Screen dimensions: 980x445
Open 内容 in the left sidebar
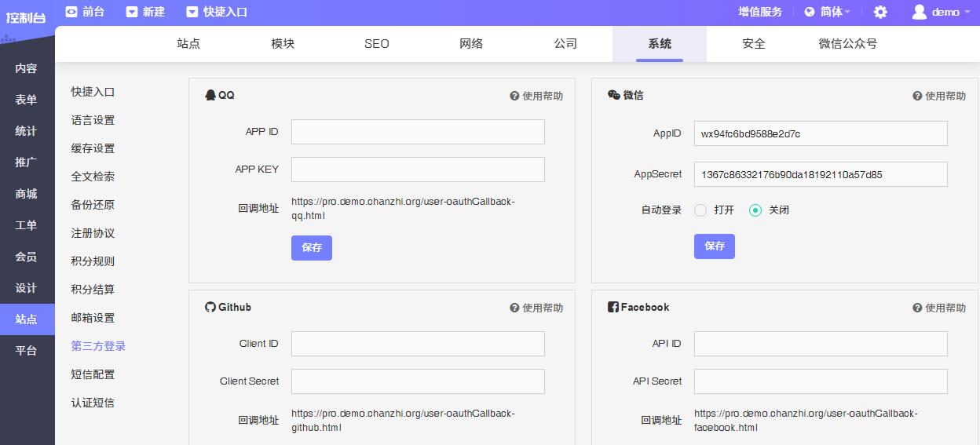[x=27, y=68]
